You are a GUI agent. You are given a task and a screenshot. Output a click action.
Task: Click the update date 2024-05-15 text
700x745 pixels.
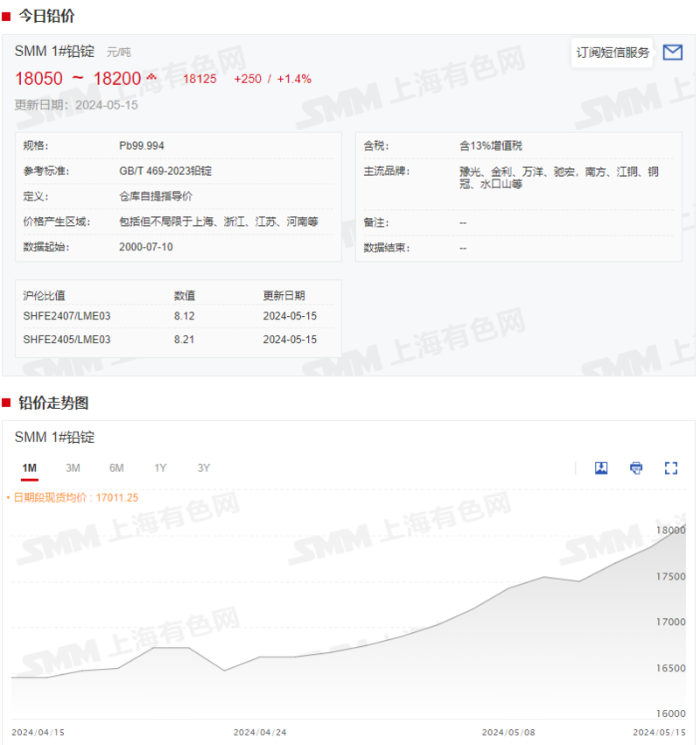(76, 105)
